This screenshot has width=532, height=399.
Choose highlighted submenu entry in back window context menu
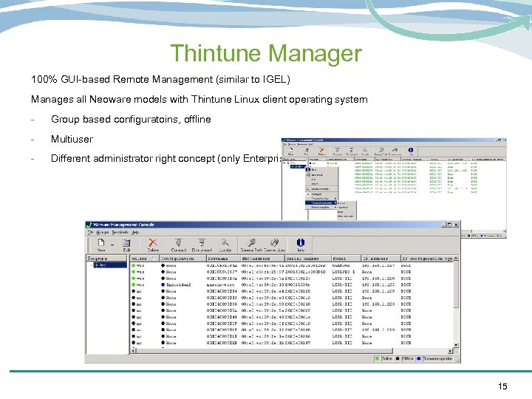[321, 202]
